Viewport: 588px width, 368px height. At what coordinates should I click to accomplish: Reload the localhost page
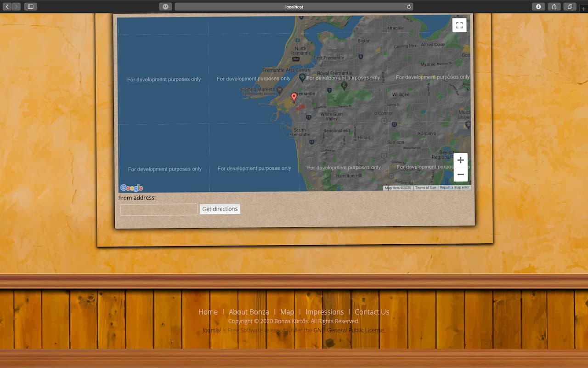pyautogui.click(x=409, y=7)
